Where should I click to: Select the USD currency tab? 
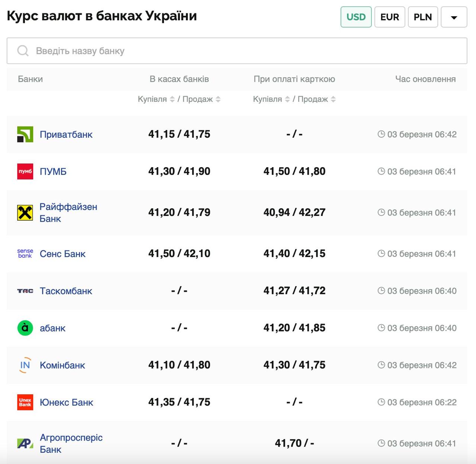click(x=356, y=17)
